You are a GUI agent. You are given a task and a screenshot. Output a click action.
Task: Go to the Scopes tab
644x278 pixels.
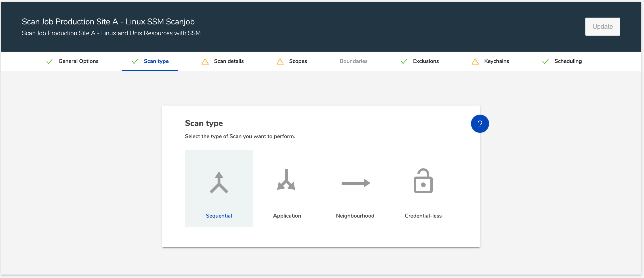point(298,61)
